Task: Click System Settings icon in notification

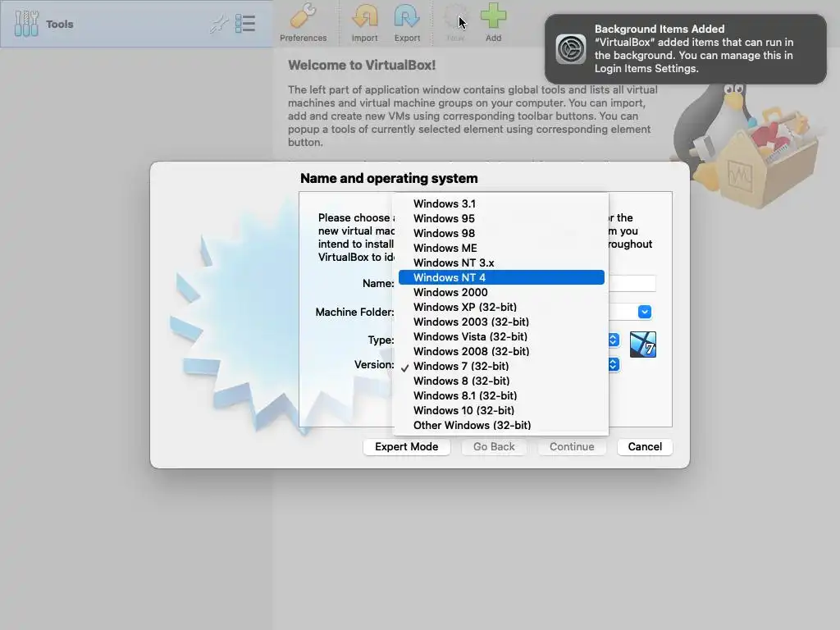Action: 571,48
